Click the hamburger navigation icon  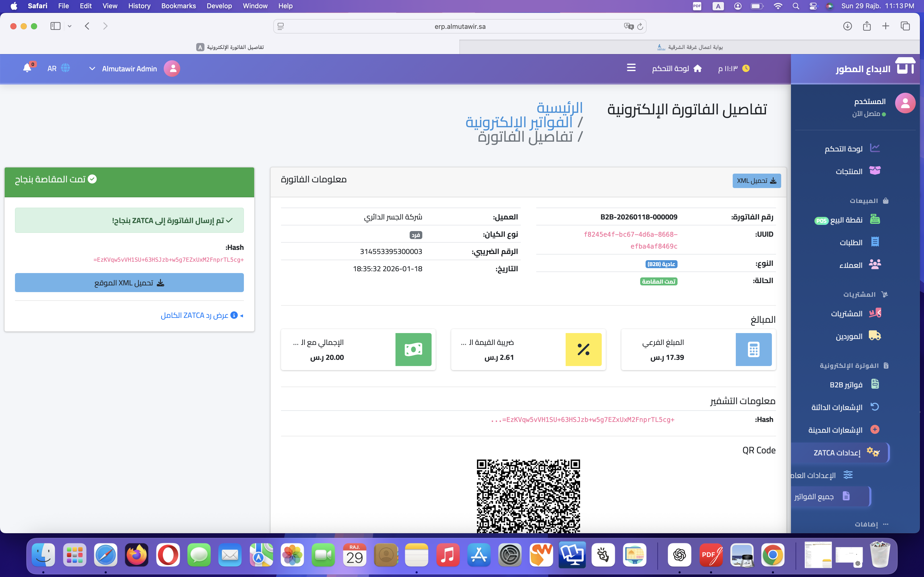pos(631,67)
